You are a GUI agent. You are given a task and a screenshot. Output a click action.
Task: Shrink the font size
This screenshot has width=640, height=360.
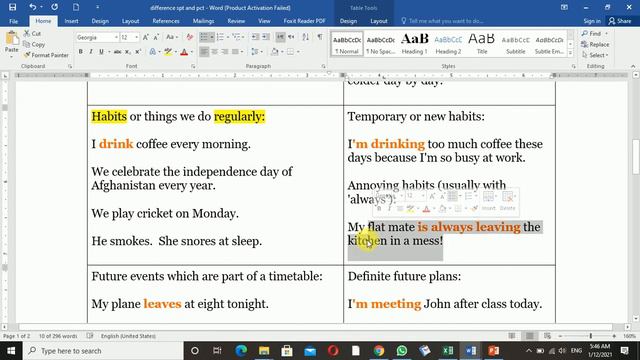(x=156, y=37)
